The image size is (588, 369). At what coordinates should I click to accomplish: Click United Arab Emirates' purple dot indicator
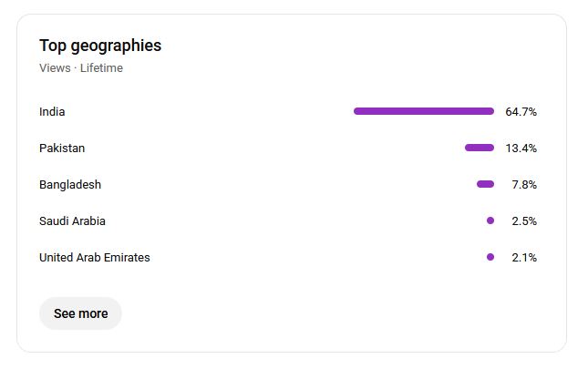point(490,257)
